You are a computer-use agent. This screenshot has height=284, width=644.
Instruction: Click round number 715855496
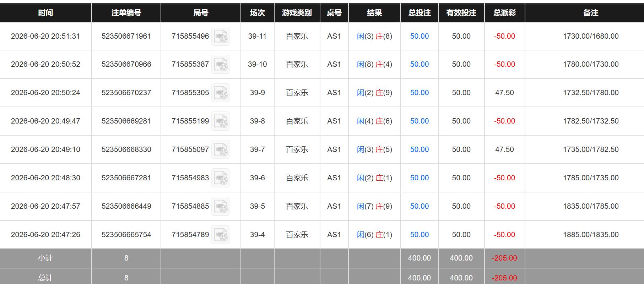click(190, 36)
